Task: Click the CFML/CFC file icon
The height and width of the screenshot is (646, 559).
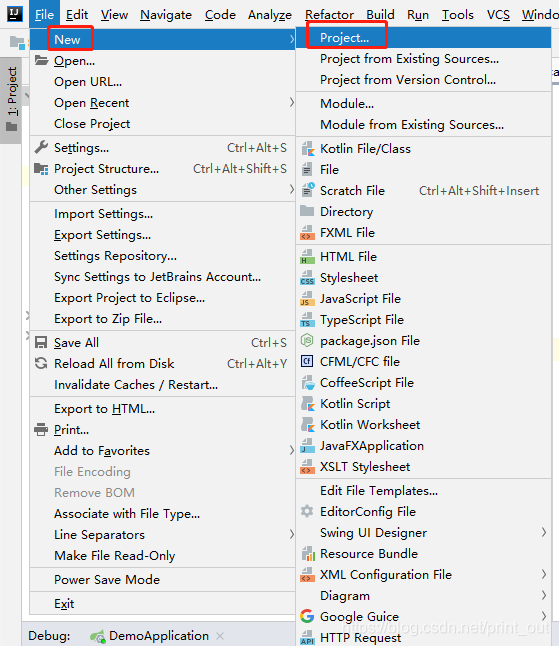Action: pos(307,361)
